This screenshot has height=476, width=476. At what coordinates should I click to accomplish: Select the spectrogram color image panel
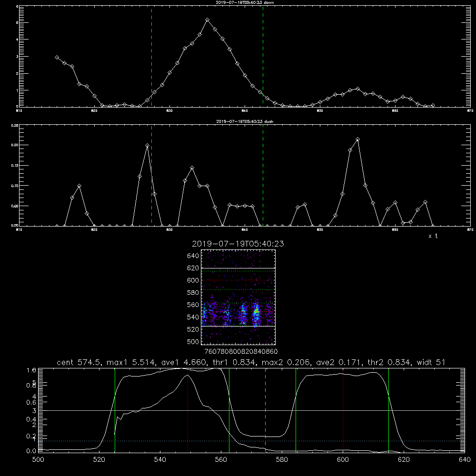point(238,297)
